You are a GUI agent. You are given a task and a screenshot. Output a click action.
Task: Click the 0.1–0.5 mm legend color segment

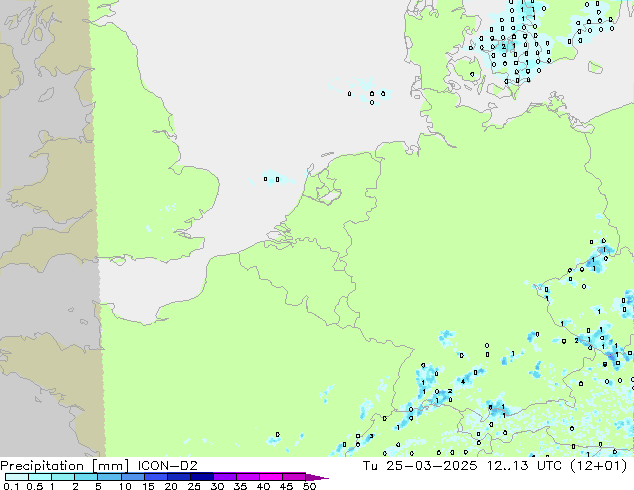click(17, 477)
